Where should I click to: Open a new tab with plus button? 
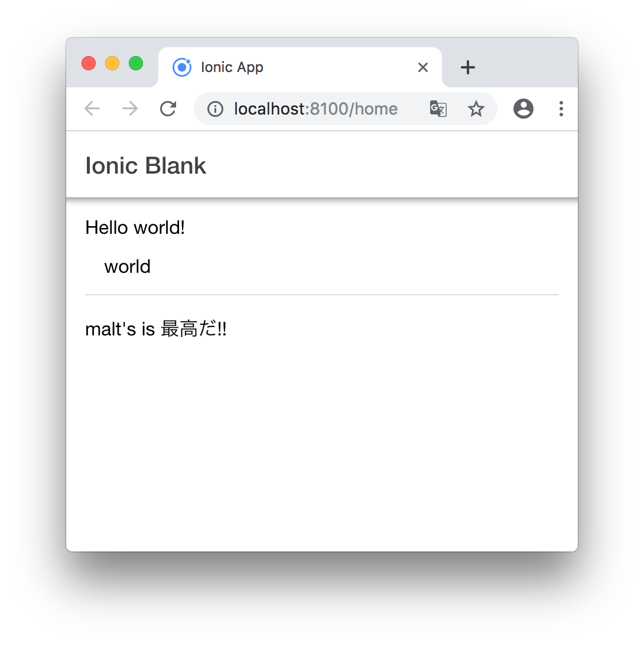click(467, 67)
